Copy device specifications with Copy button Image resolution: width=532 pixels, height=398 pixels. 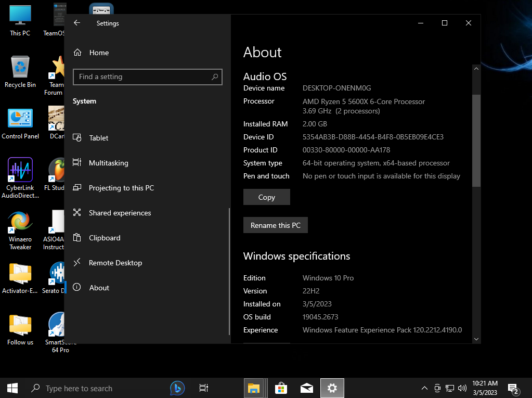tap(267, 197)
